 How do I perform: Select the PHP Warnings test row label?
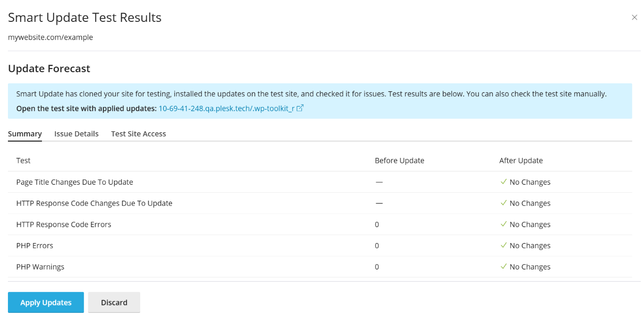tap(40, 267)
